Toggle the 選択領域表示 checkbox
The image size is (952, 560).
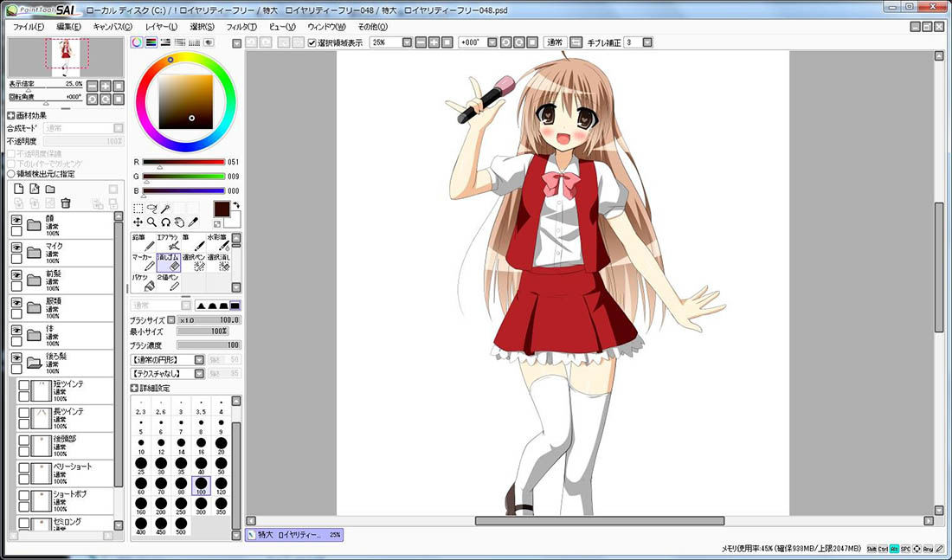[312, 42]
